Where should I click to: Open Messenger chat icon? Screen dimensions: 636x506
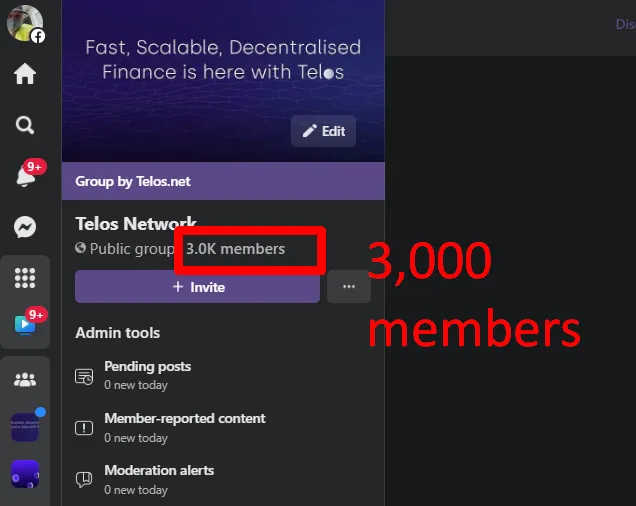pyautogui.click(x=25, y=227)
